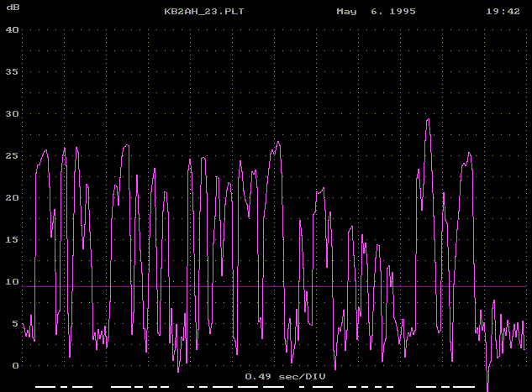The height and width of the screenshot is (392, 532).
Task: Click the 20 value on dB axis
Action: (13, 198)
